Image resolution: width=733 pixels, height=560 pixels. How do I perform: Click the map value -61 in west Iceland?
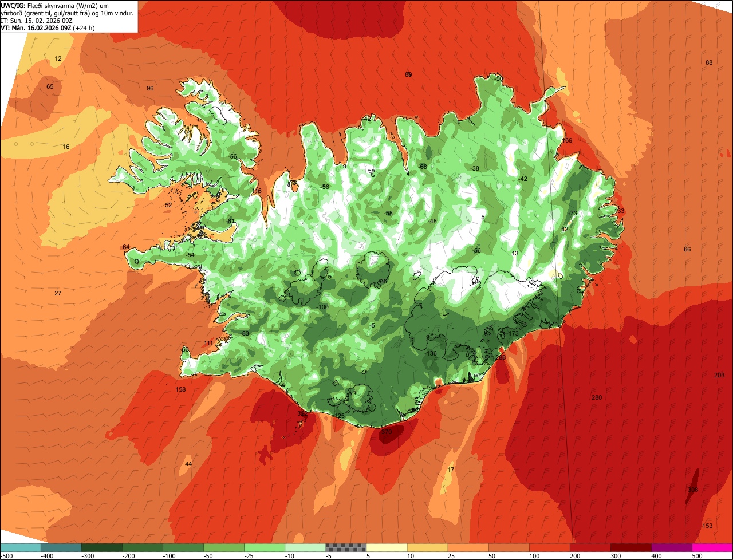point(230,221)
